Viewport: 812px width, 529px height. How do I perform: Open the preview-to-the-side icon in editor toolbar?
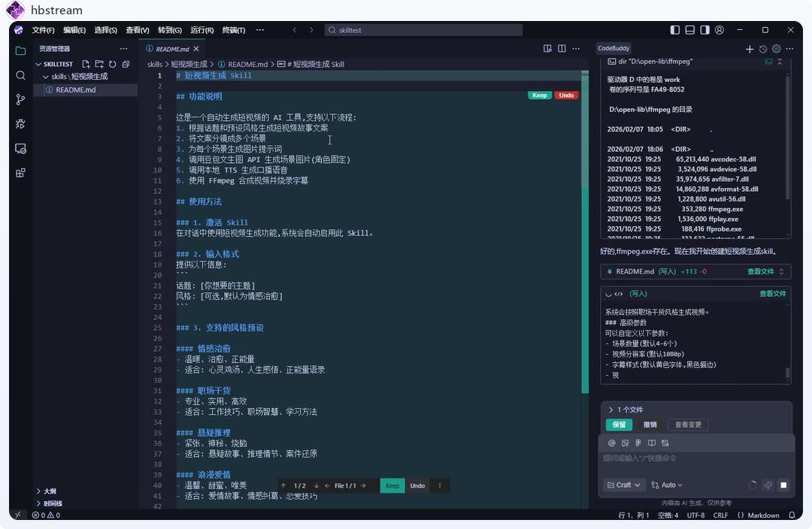(547, 48)
